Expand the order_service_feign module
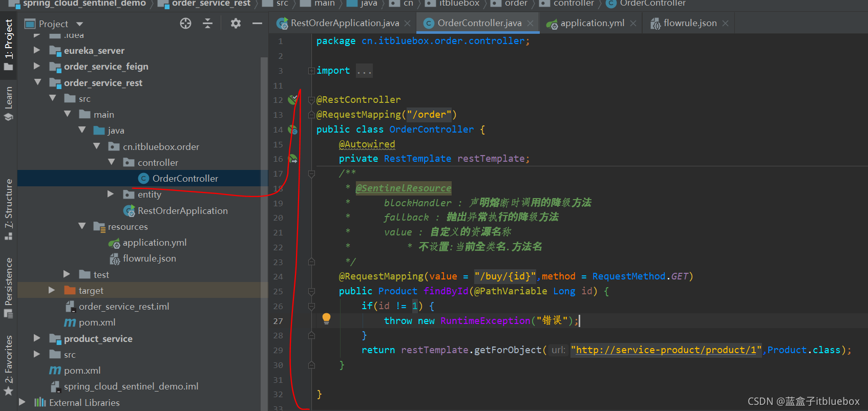Image resolution: width=868 pixels, height=411 pixels. pyautogui.click(x=37, y=66)
